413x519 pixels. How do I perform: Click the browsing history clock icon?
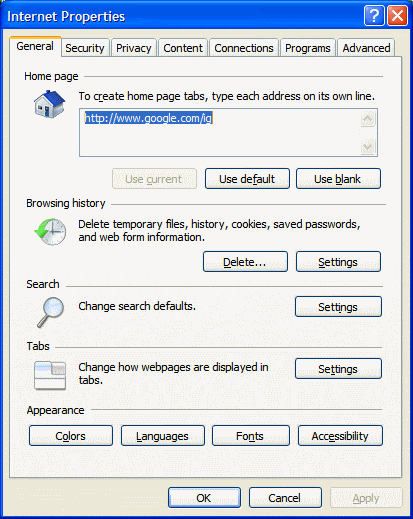[x=50, y=232]
